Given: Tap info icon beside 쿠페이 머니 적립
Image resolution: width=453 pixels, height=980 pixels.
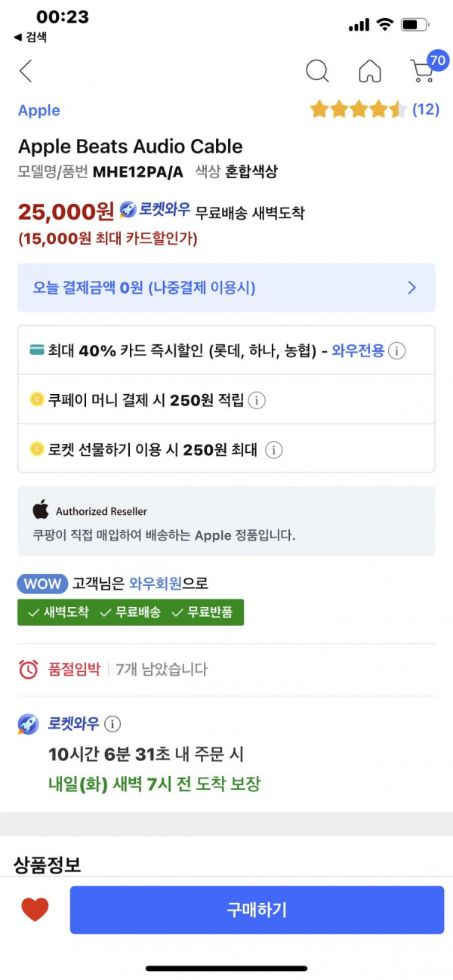Looking at the screenshot, I should click(x=257, y=400).
